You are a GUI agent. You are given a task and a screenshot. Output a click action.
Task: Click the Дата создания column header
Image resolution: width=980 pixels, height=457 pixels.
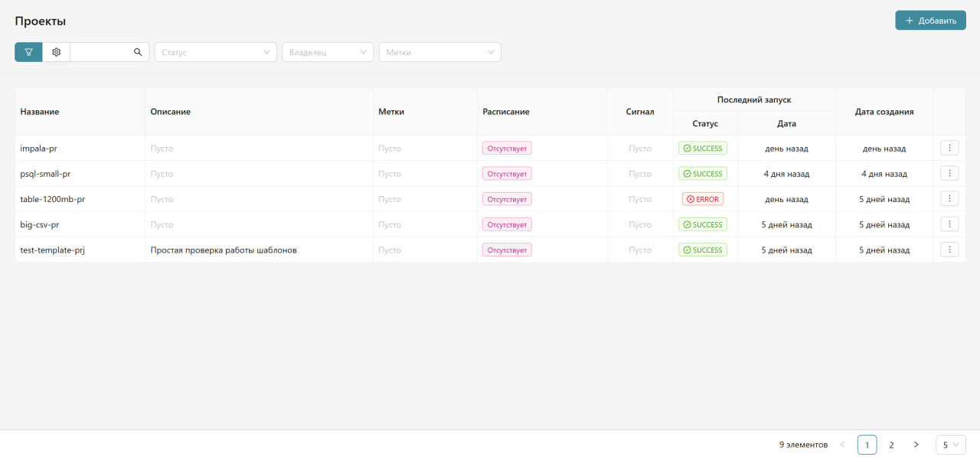click(x=884, y=112)
